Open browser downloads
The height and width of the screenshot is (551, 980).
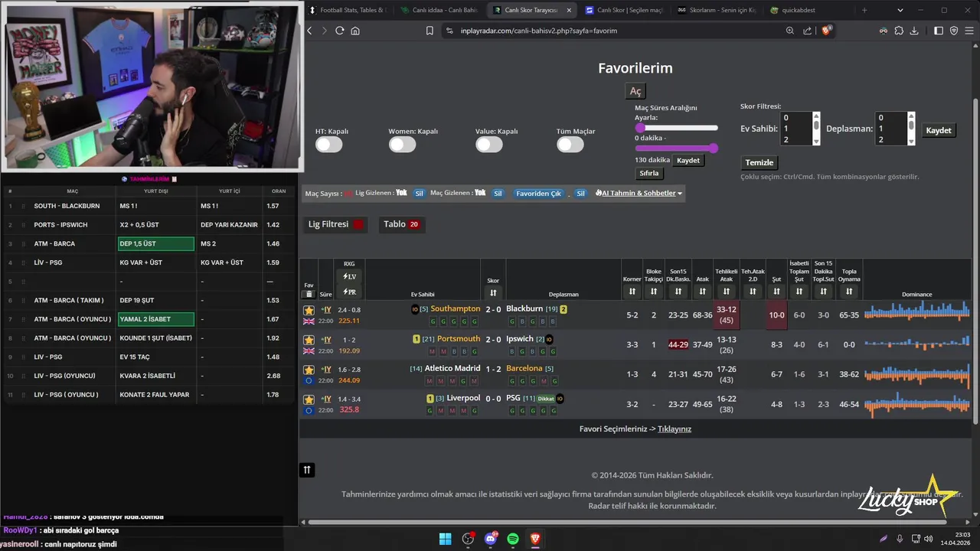tap(914, 31)
